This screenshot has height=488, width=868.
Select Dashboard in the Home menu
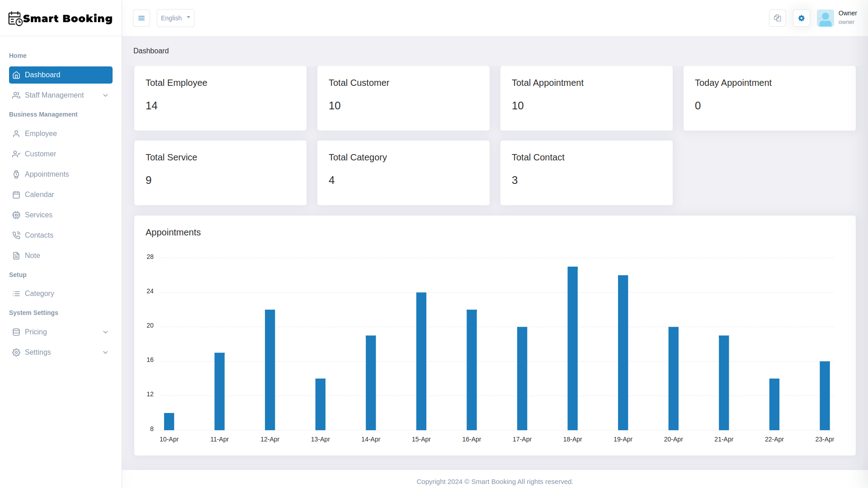(x=61, y=75)
